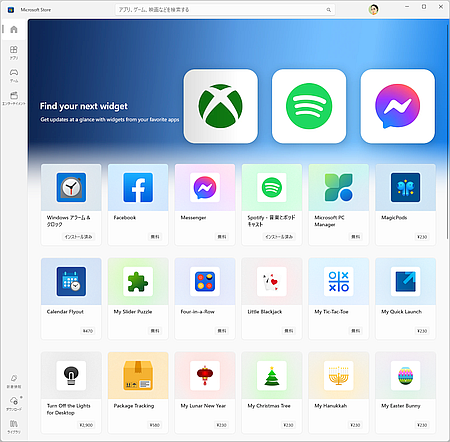Click the free button on Messenger card

[x=222, y=237]
